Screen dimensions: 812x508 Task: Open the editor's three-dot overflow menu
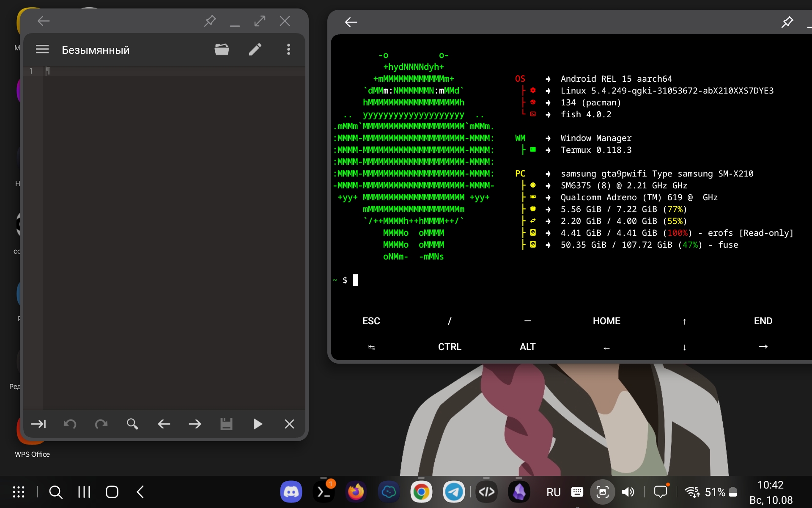[288, 50]
